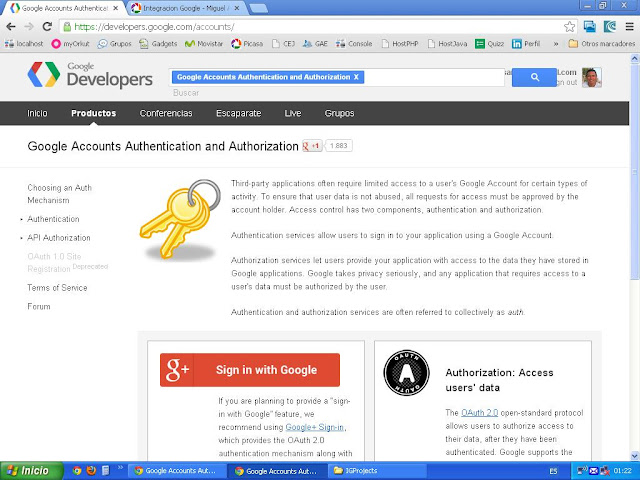Click the page scrollbar down arrow
Screen dimensions: 640x480
click(x=635, y=456)
